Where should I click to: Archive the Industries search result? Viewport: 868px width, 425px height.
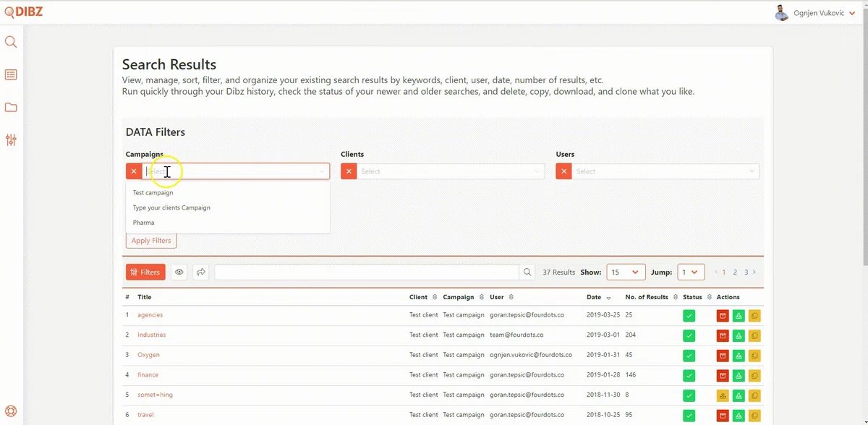(723, 335)
